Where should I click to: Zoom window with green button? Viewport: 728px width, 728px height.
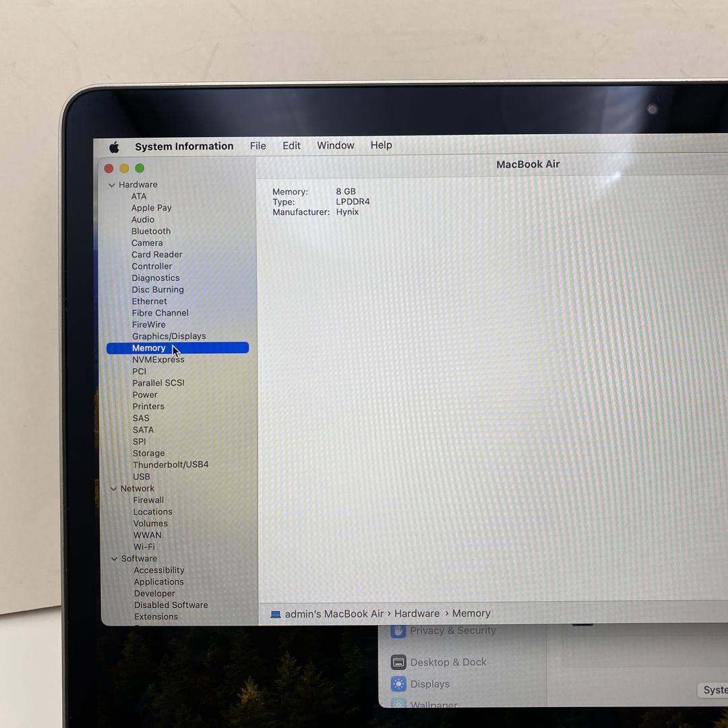click(x=140, y=168)
